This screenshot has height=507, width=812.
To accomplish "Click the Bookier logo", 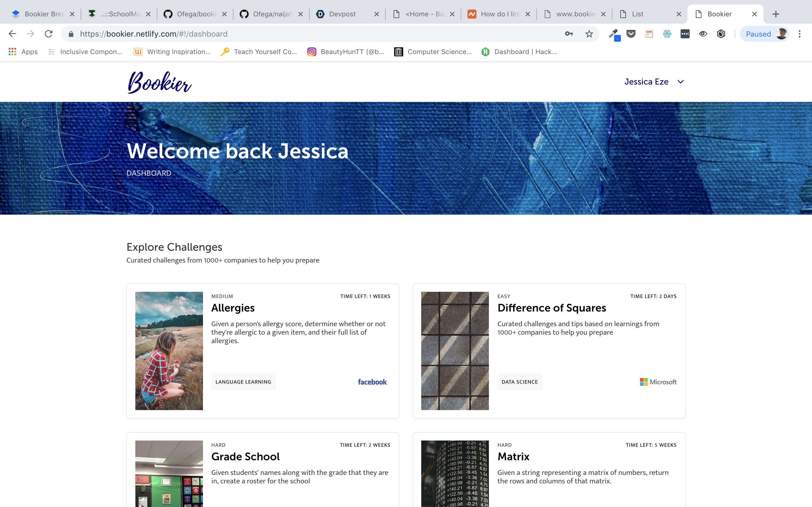I will (160, 82).
